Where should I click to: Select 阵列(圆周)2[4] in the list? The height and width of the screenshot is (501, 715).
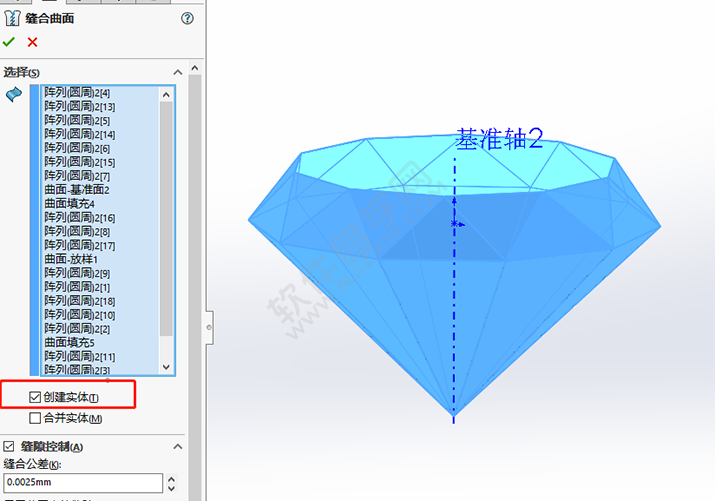(x=77, y=93)
